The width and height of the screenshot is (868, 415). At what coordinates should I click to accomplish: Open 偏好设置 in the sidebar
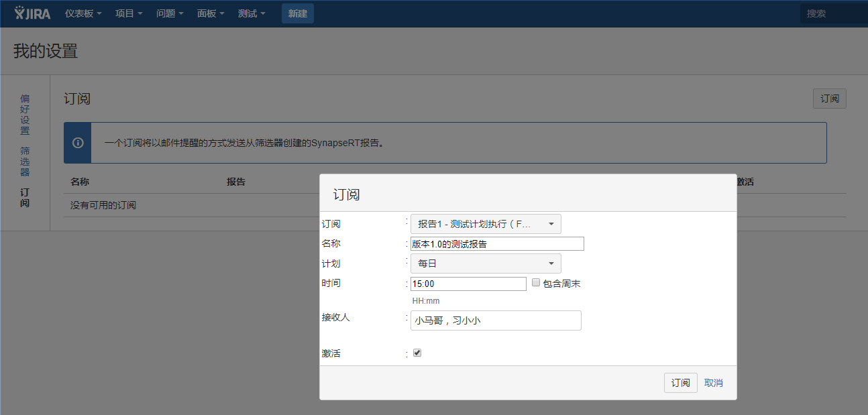[x=25, y=115]
